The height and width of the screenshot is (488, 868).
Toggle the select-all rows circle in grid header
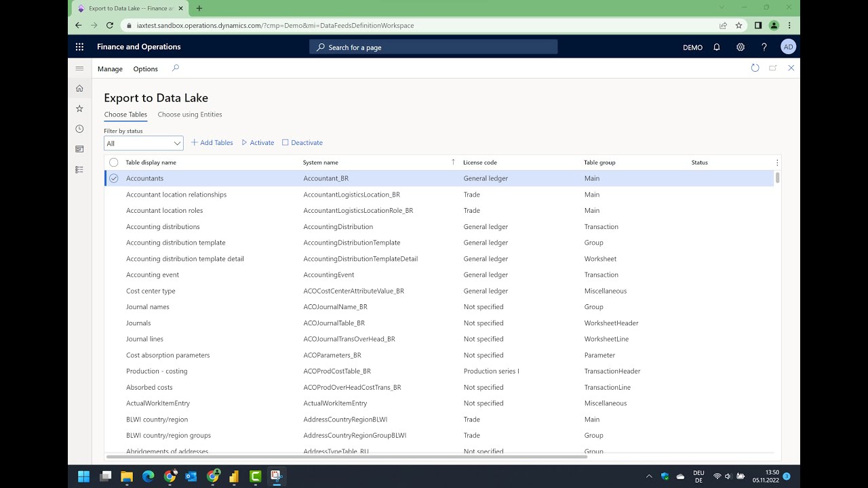point(114,163)
